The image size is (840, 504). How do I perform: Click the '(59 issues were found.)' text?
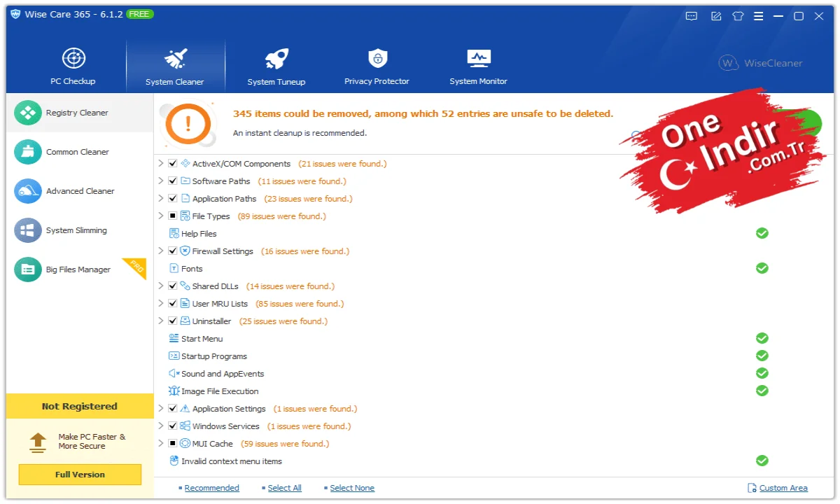click(x=284, y=444)
